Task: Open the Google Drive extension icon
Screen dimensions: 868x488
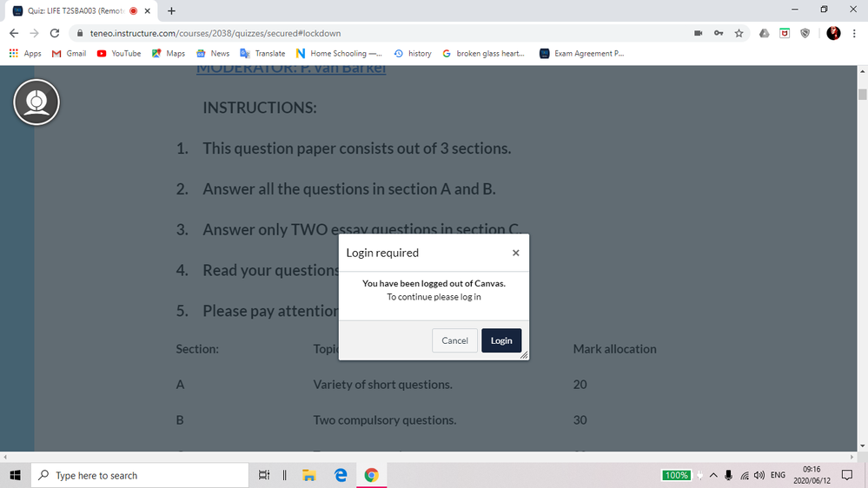Action: (x=764, y=33)
